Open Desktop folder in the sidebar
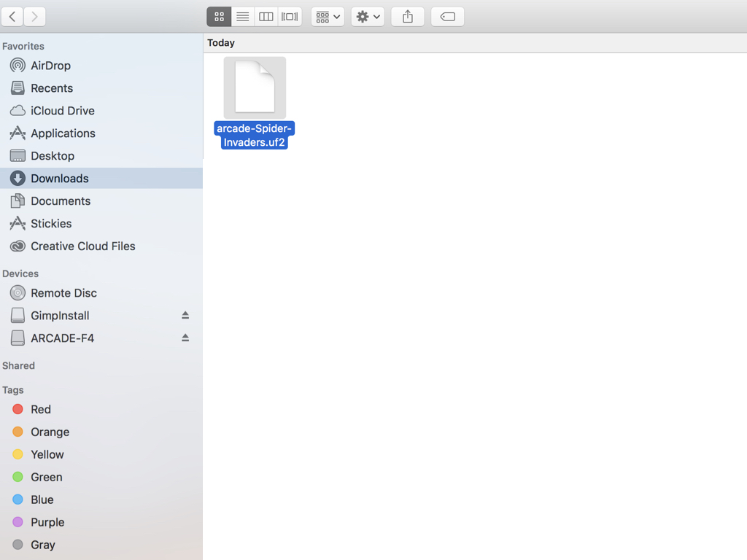This screenshot has height=560, width=747. tap(101, 156)
